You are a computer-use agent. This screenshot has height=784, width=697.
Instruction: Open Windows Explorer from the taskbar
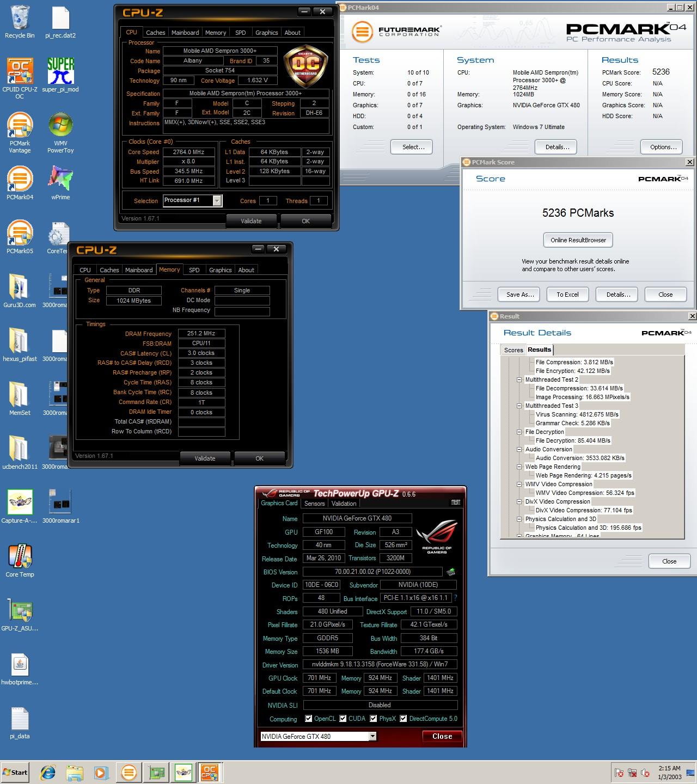pos(75,772)
